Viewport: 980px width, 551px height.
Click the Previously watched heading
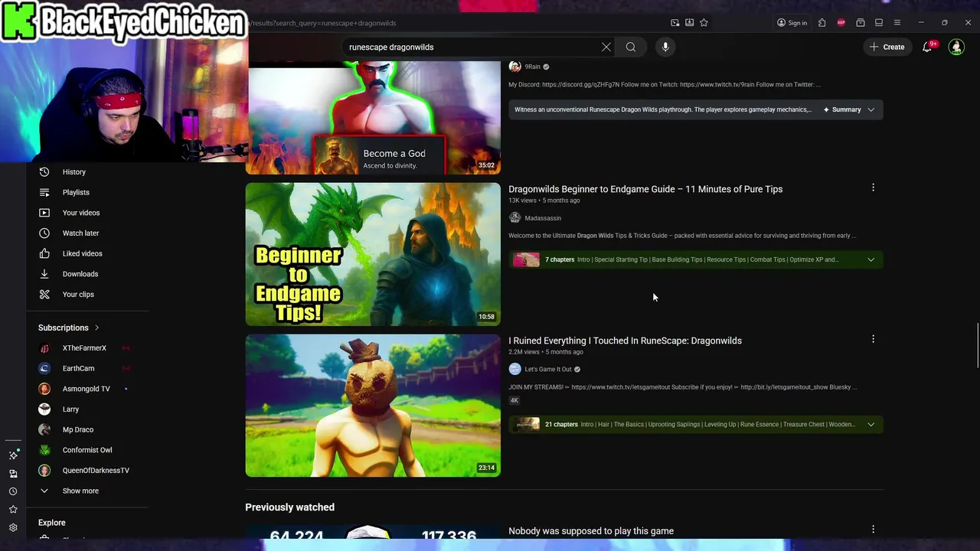(x=289, y=507)
